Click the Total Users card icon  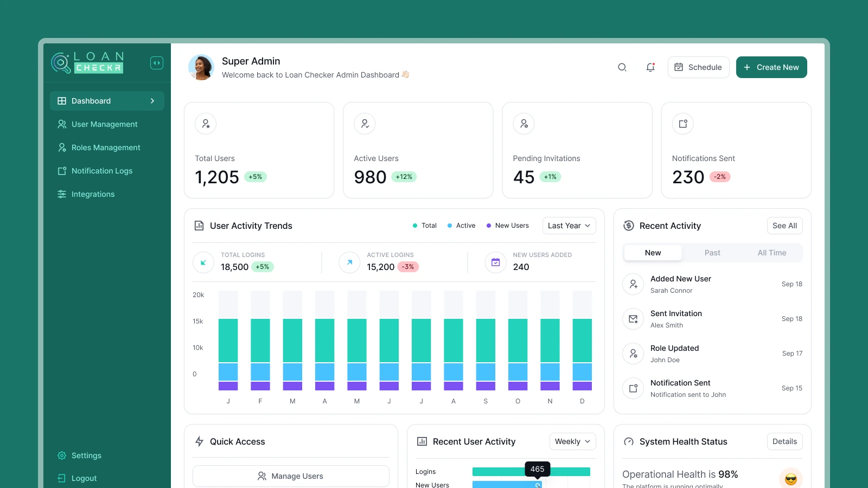click(x=206, y=124)
